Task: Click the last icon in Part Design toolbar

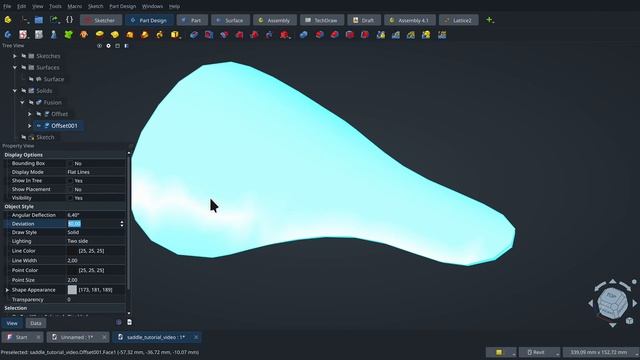Action: 442,35
